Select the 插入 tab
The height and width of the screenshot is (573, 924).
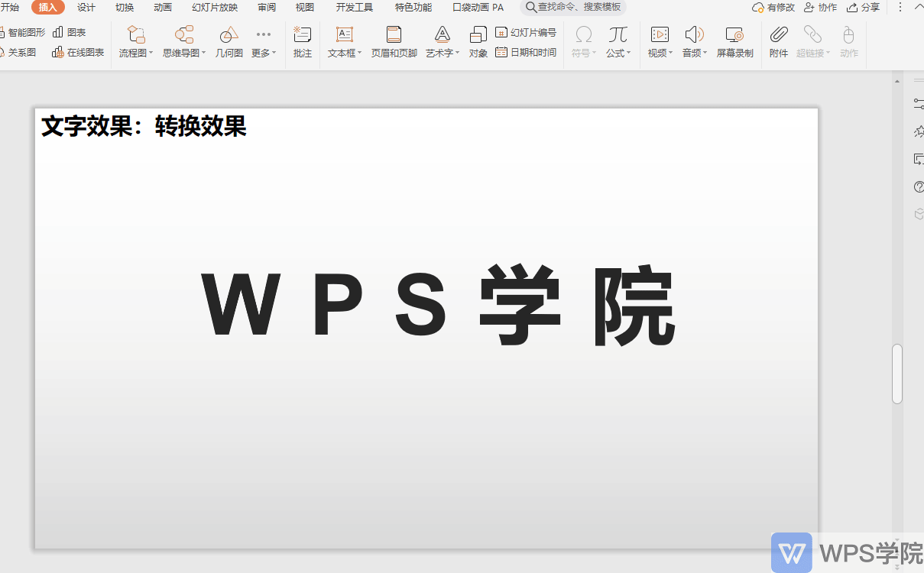48,8
